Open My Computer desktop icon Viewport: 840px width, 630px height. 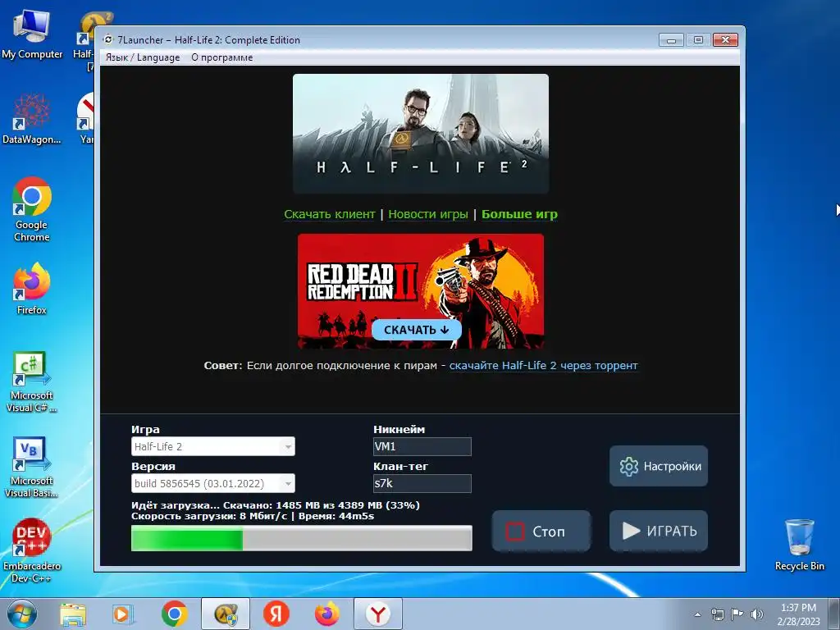(32, 34)
